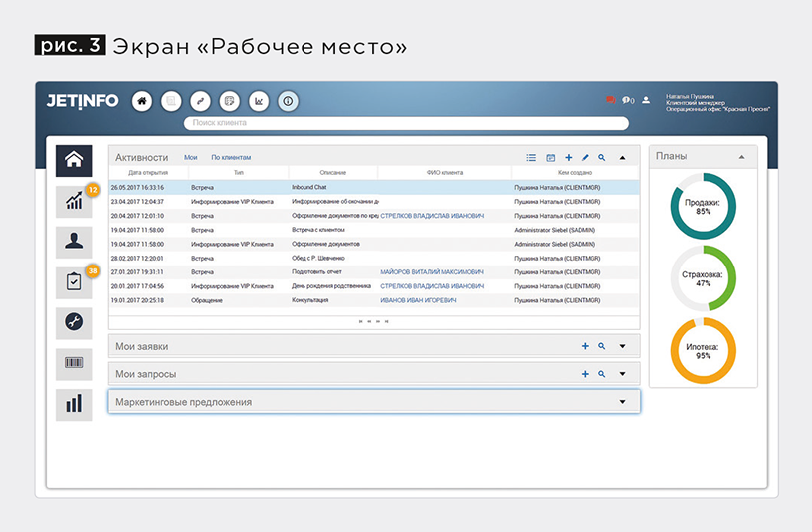Click the Встреча с клиентом description cell
The height and width of the screenshot is (532, 812).
[318, 230]
